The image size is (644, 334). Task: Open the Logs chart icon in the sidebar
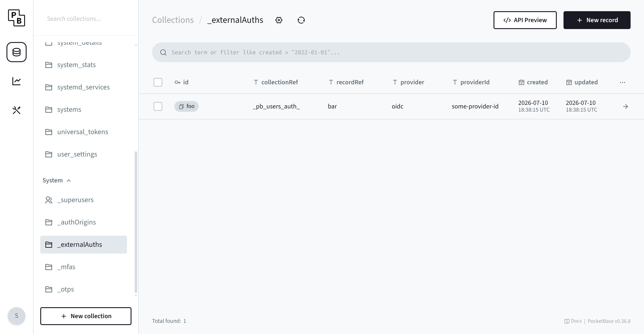pyautogui.click(x=17, y=81)
